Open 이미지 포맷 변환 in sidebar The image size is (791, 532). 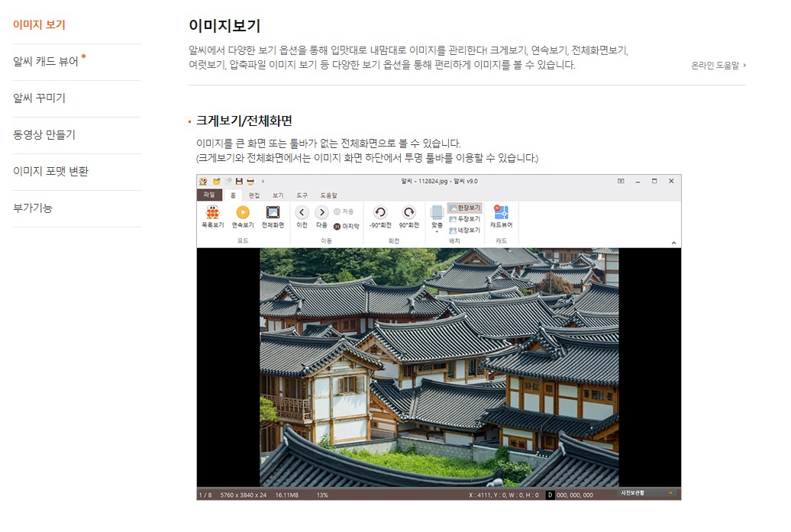click(x=50, y=172)
